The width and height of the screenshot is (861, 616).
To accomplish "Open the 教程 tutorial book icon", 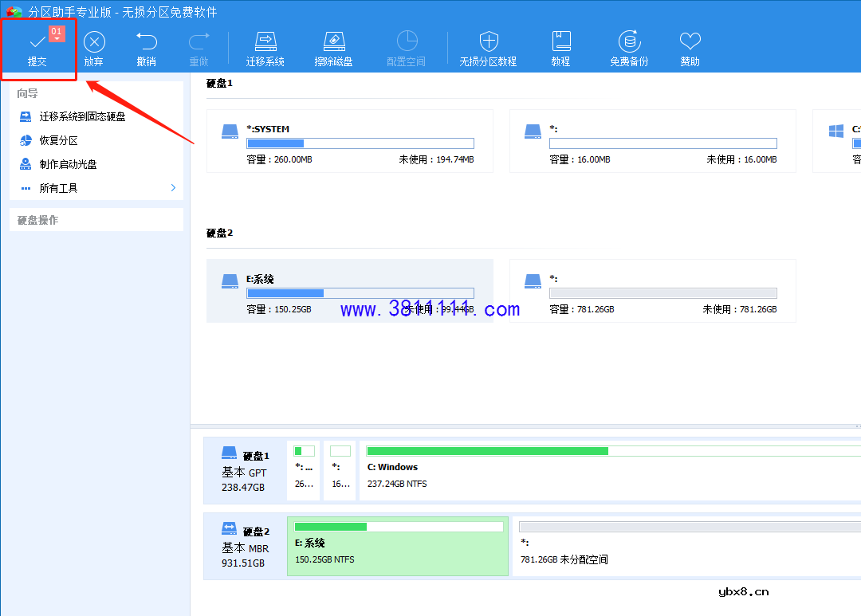I will (560, 41).
